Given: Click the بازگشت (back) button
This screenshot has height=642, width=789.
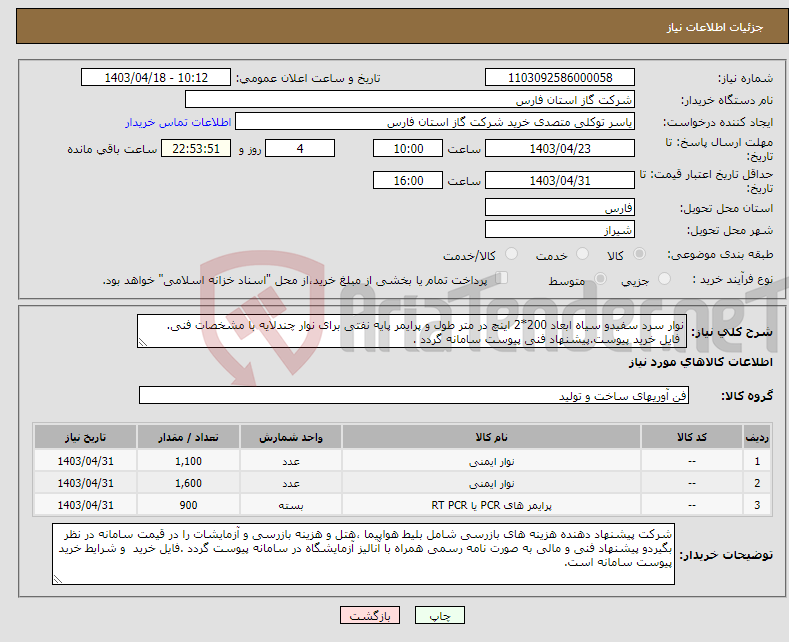Looking at the screenshot, I should pyautogui.click(x=370, y=615).
